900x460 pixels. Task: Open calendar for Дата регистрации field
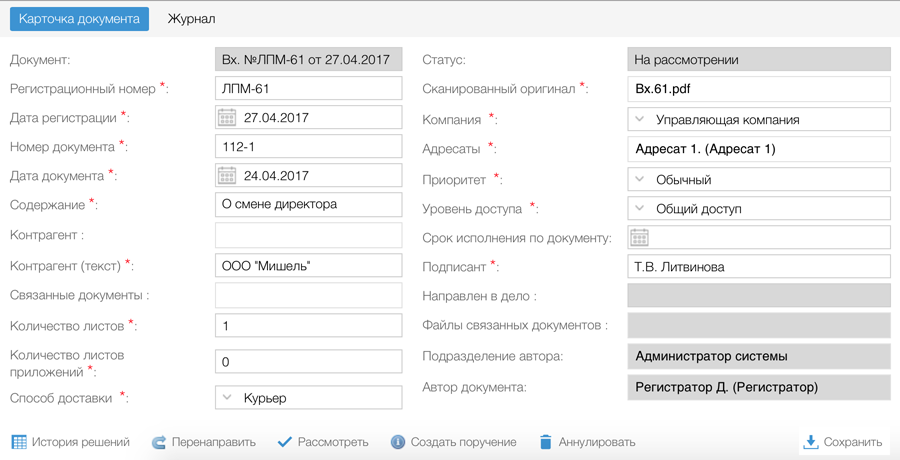tap(227, 118)
